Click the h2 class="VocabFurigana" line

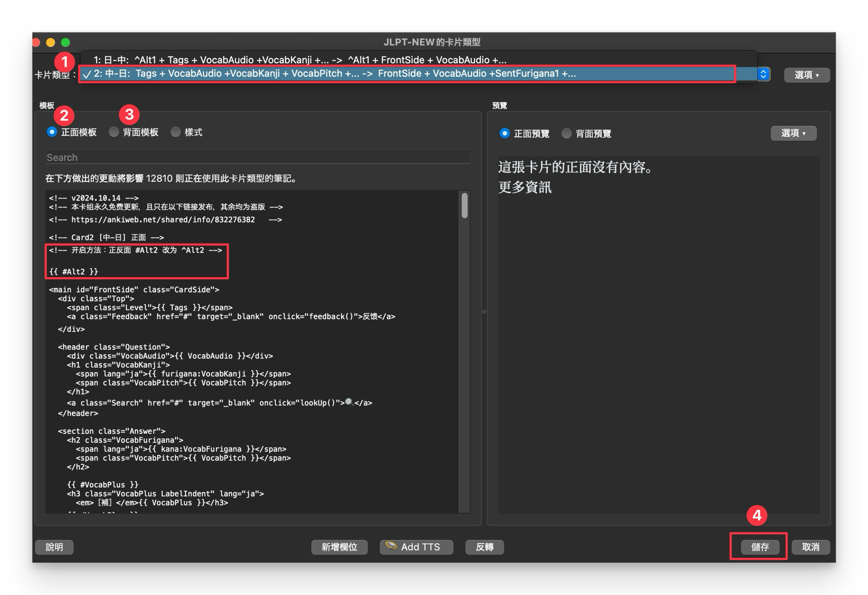pyautogui.click(x=125, y=440)
